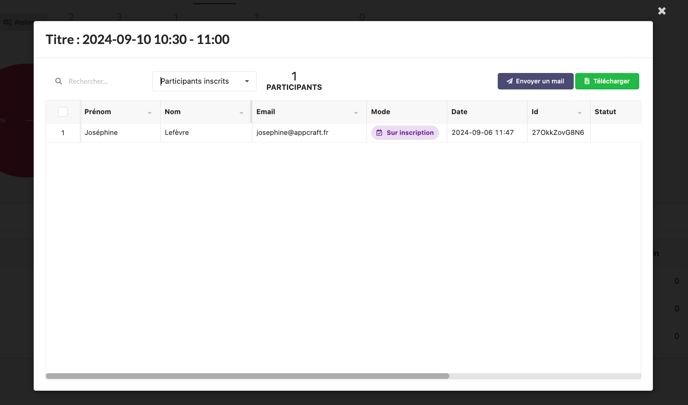The image size is (688, 405).
Task: Click the file icon in Télécharger button
Action: [x=587, y=81]
